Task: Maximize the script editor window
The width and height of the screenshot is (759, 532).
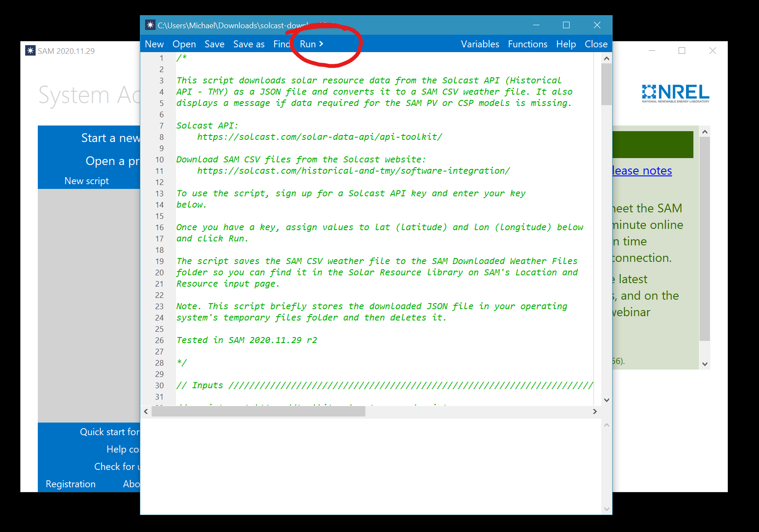Action: click(x=566, y=25)
